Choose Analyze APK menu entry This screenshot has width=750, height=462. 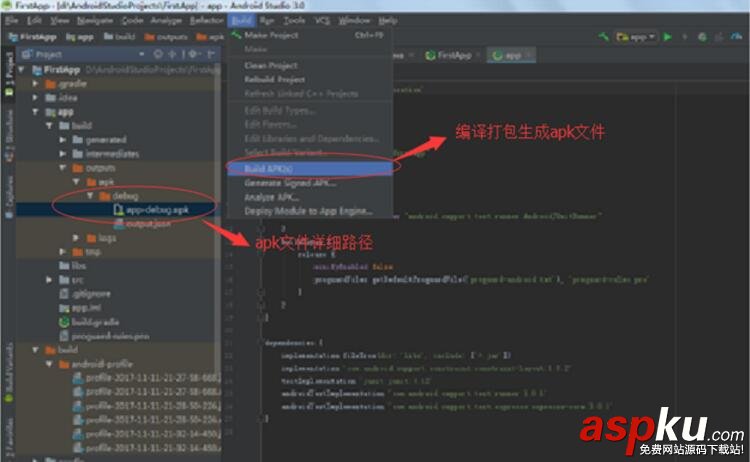pyautogui.click(x=310, y=197)
